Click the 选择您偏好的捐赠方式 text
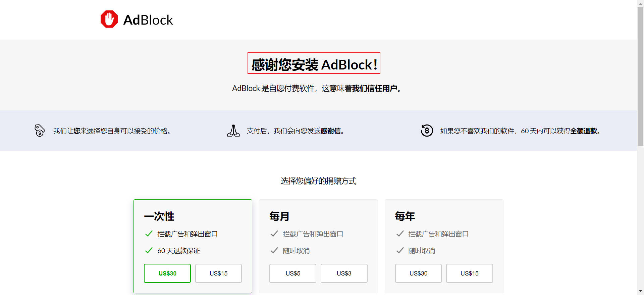Screen dimensions: 644x295 coord(318,181)
